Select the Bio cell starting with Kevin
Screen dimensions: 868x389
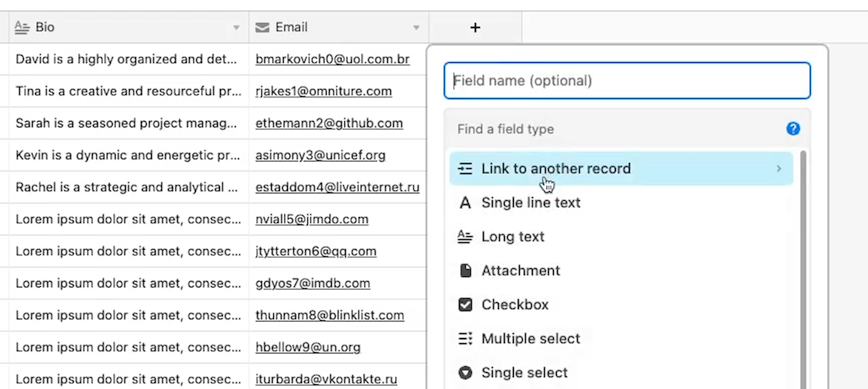(x=128, y=156)
